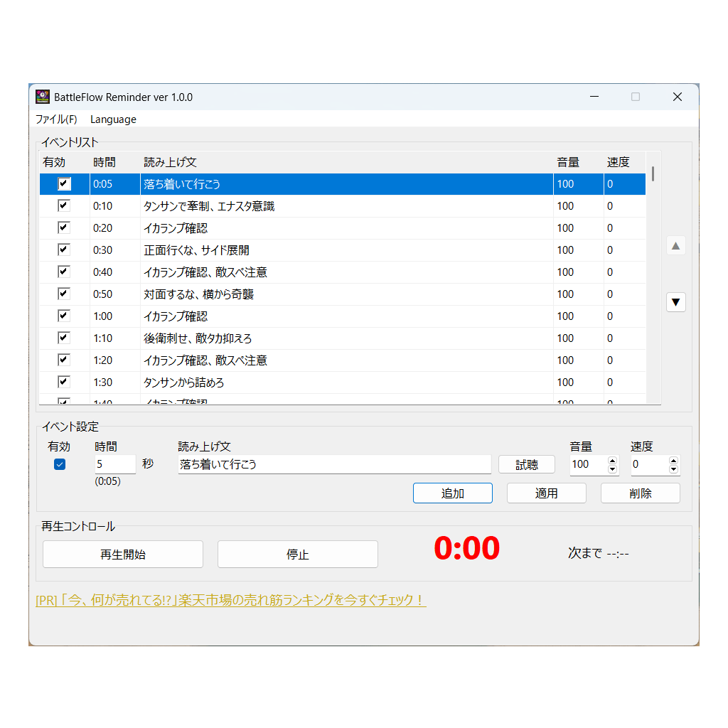
Task: Decrease the 音量 volume spinner value
Action: (612, 469)
